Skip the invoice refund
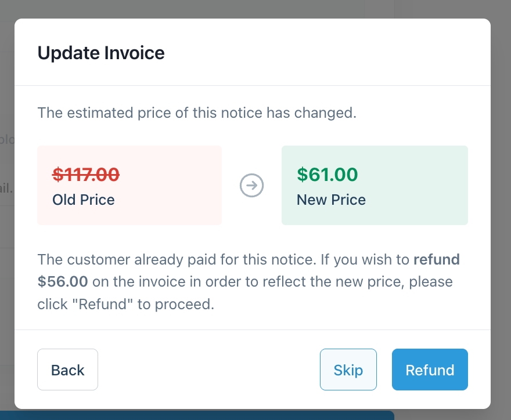This screenshot has width=511, height=420. pos(348,370)
